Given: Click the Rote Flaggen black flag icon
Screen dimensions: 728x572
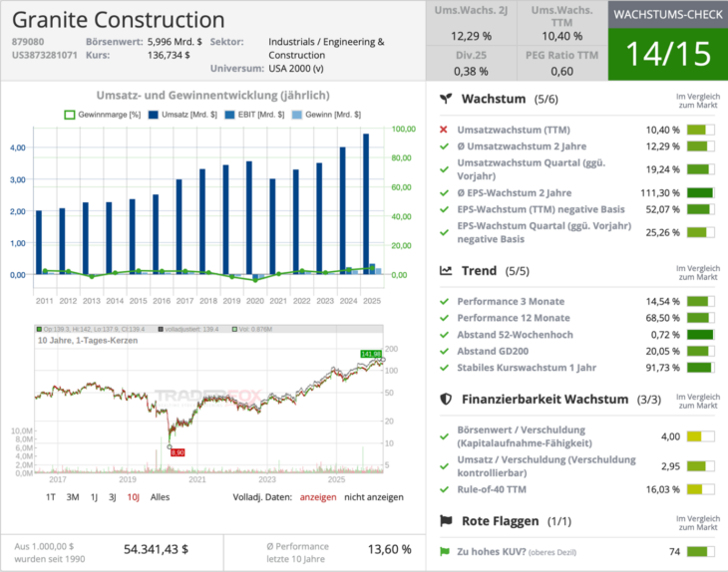Looking at the screenshot, I should click(446, 521).
